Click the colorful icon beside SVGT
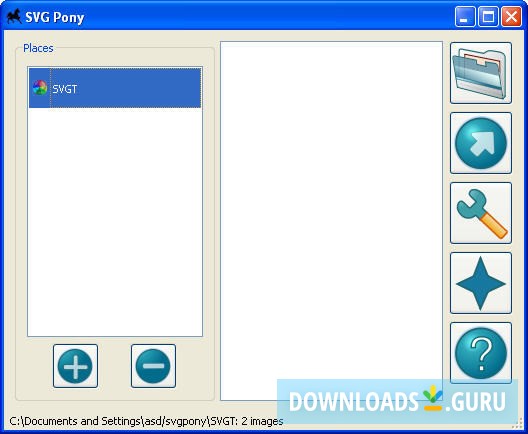The height and width of the screenshot is (434, 528). 40,88
